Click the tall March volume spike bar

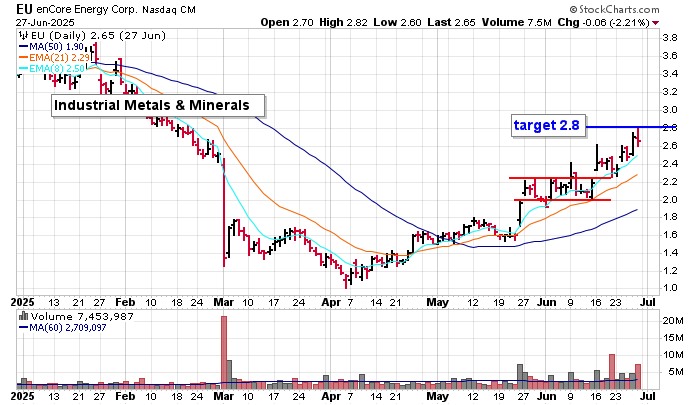coord(223,350)
